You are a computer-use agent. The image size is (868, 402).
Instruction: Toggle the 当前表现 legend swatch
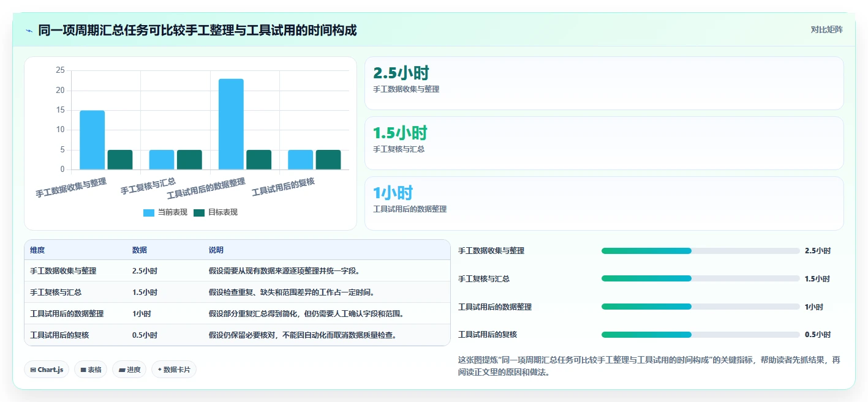click(149, 212)
